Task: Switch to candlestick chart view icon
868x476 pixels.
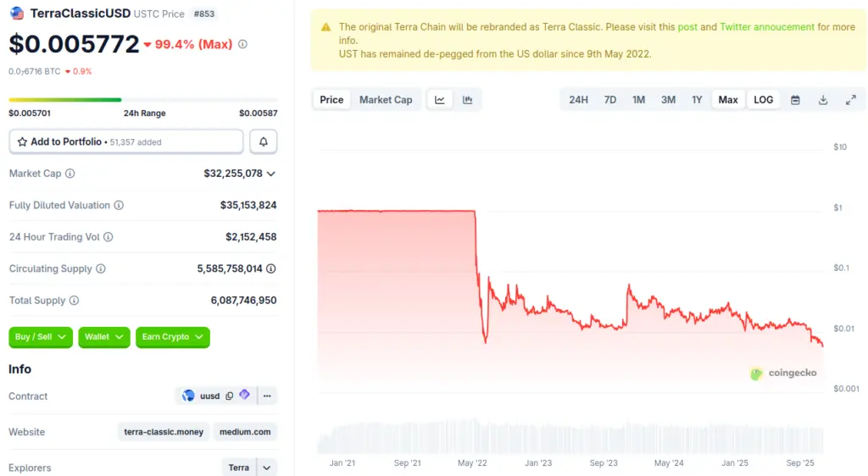Action: [467, 100]
